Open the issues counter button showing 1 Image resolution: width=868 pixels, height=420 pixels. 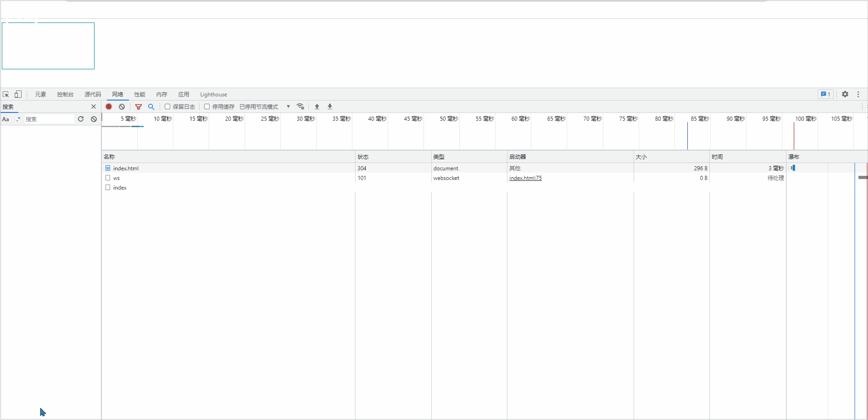point(825,94)
